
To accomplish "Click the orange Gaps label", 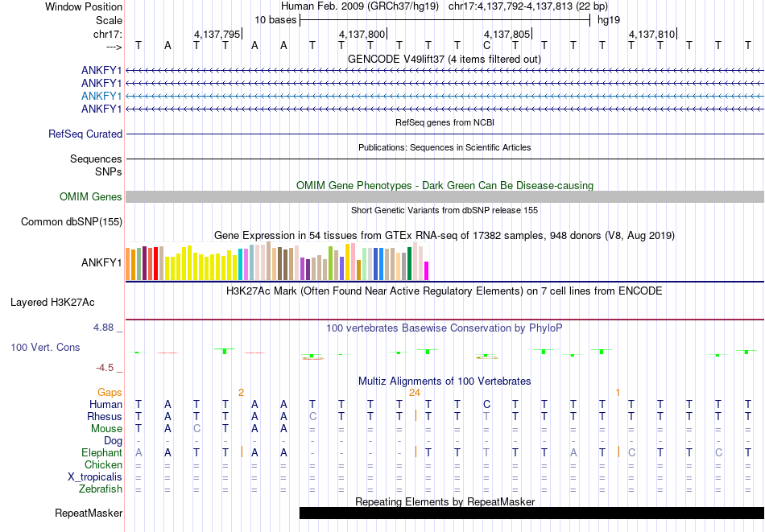I will 110,393.
